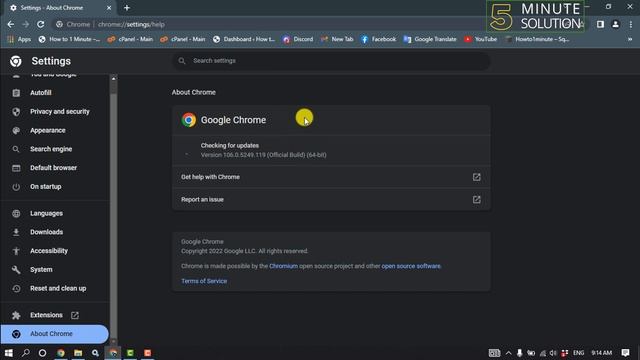Image resolution: width=640 pixels, height=360 pixels.
Task: Open the Facebook bookmark
Action: (378, 39)
